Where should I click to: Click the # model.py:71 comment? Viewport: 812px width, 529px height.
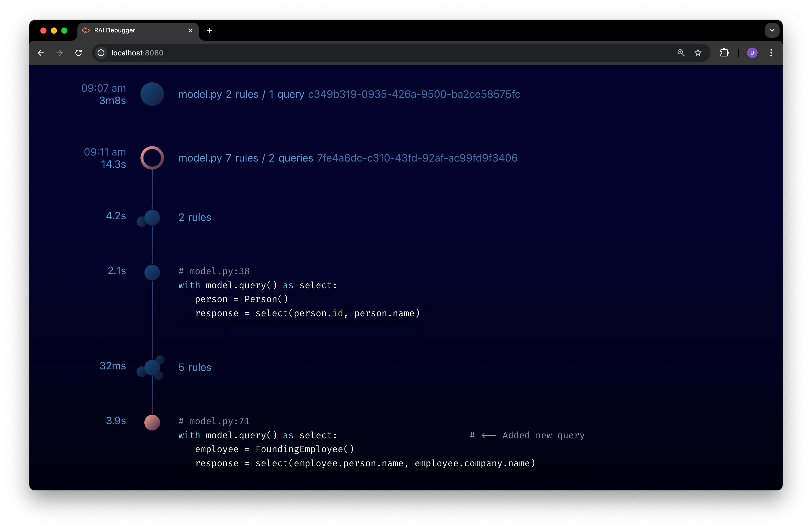tap(214, 421)
